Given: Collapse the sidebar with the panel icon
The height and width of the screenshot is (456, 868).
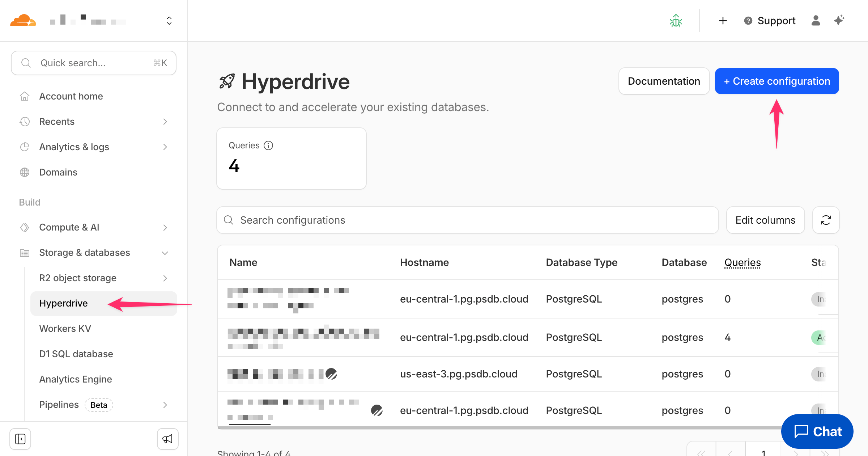Looking at the screenshot, I should coord(21,439).
